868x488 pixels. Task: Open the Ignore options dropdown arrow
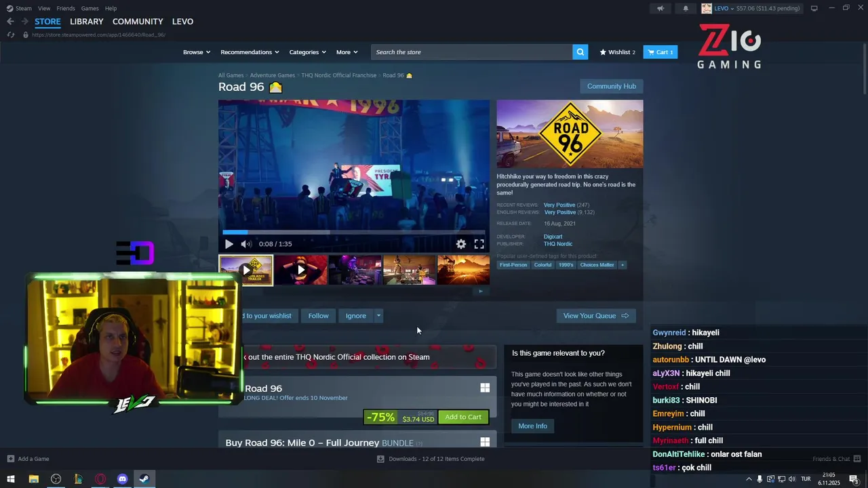(x=378, y=316)
